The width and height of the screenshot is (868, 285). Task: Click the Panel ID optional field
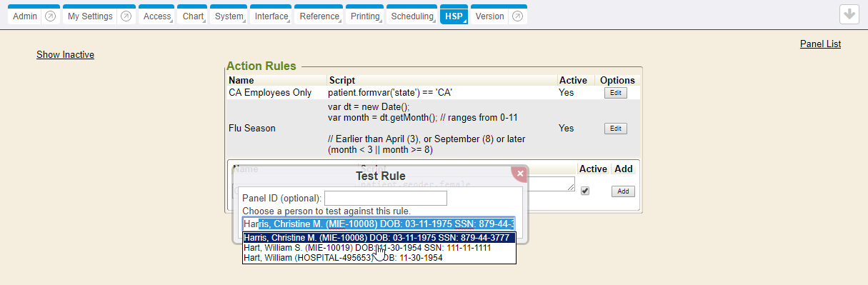(386, 198)
